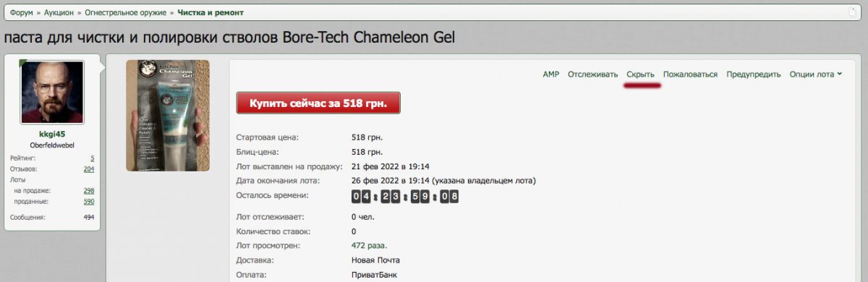Screen dimensions: 868x282
Task: Open Огнестрельное оружие category breadcrumb
Action: [127, 12]
